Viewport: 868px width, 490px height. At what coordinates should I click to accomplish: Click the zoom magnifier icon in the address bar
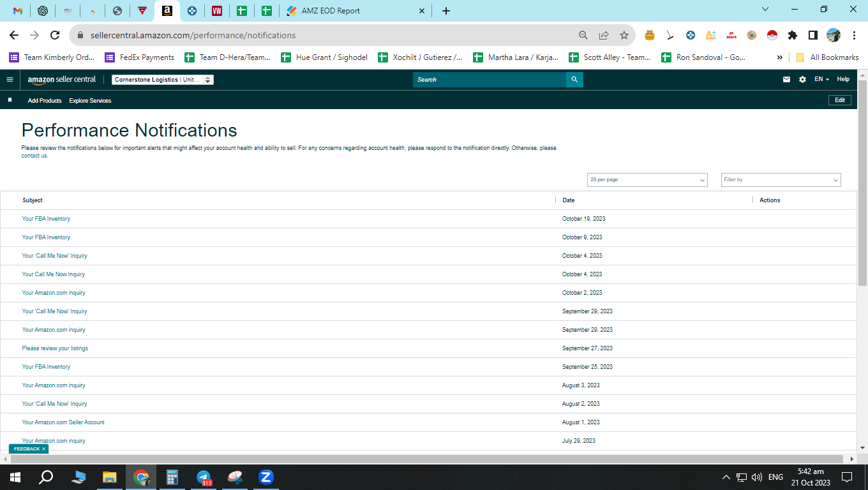[x=583, y=35]
